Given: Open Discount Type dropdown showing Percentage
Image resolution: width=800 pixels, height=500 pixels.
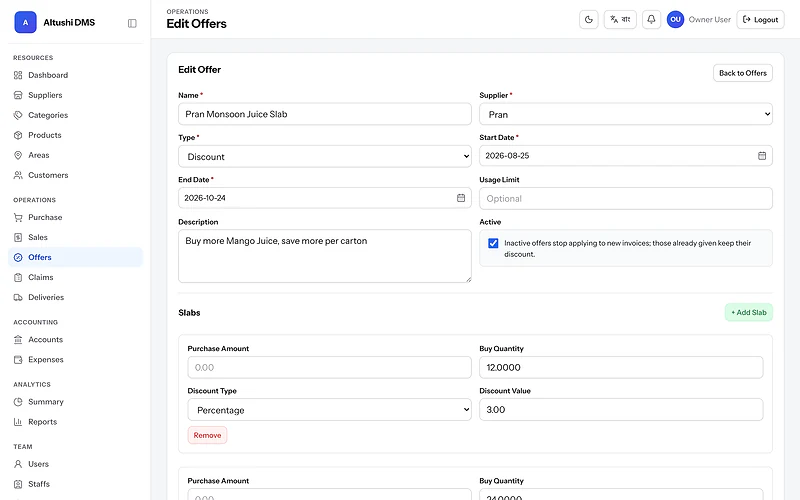Looking at the screenshot, I should point(329,410).
